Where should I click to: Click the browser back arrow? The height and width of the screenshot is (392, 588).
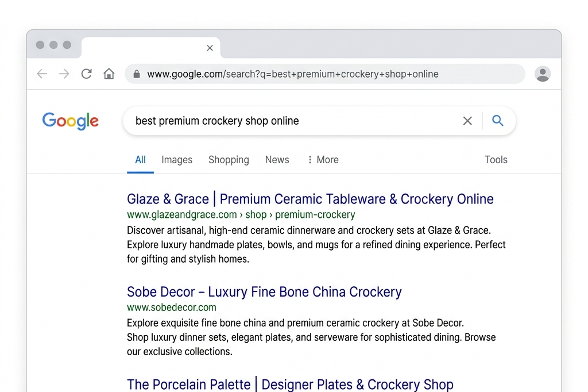click(x=42, y=74)
